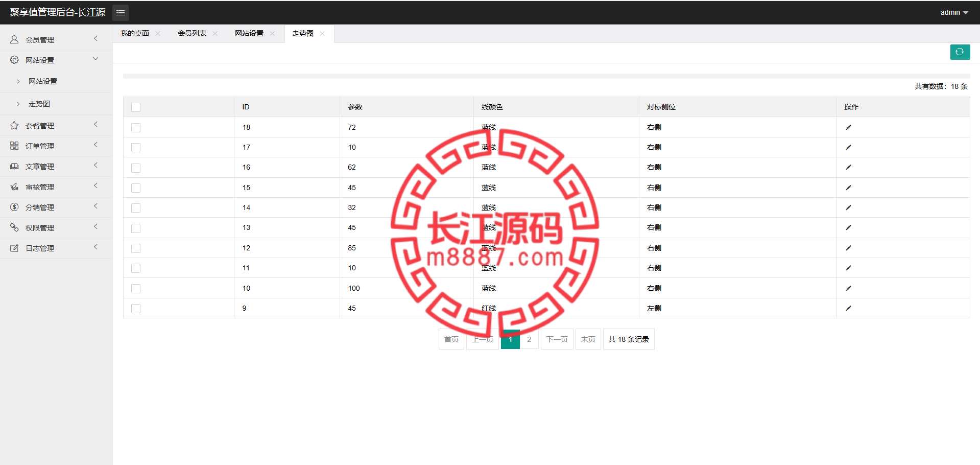Close the 走势图 tab
The width and height of the screenshot is (980, 465).
click(x=322, y=33)
